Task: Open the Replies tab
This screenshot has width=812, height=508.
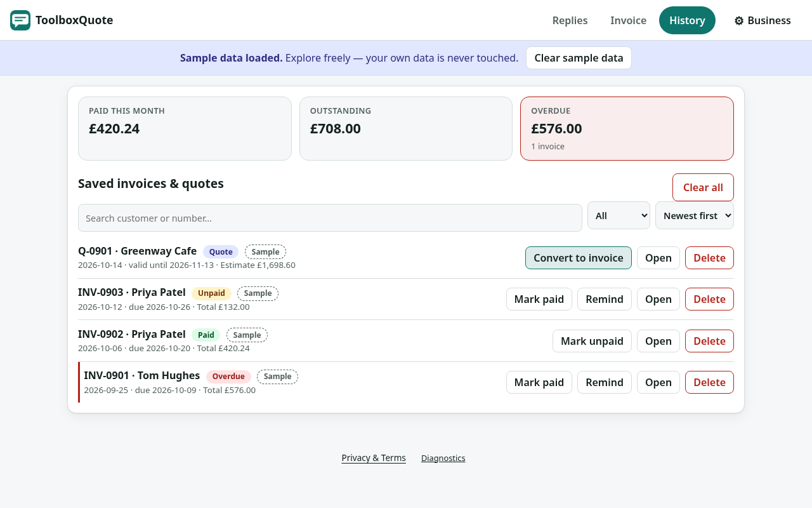Action: point(570,20)
